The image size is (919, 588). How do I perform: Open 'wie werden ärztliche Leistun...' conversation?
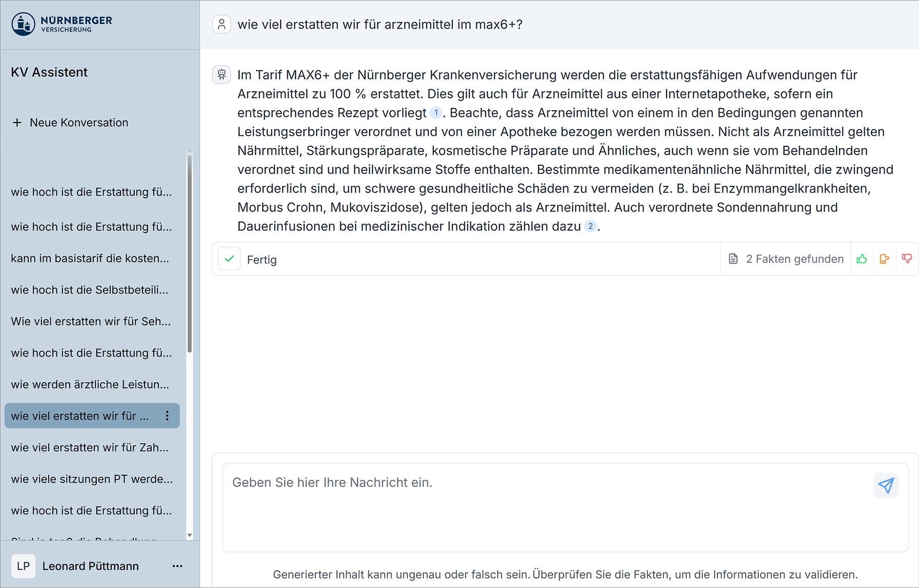click(90, 384)
